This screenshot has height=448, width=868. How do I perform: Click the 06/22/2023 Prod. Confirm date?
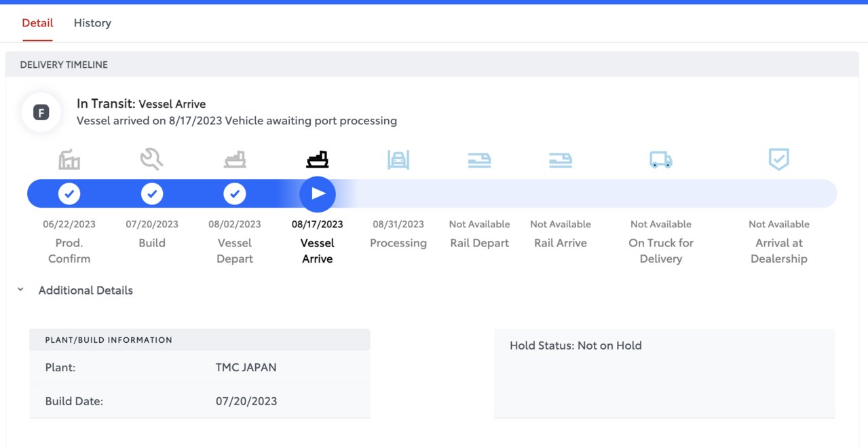click(69, 224)
